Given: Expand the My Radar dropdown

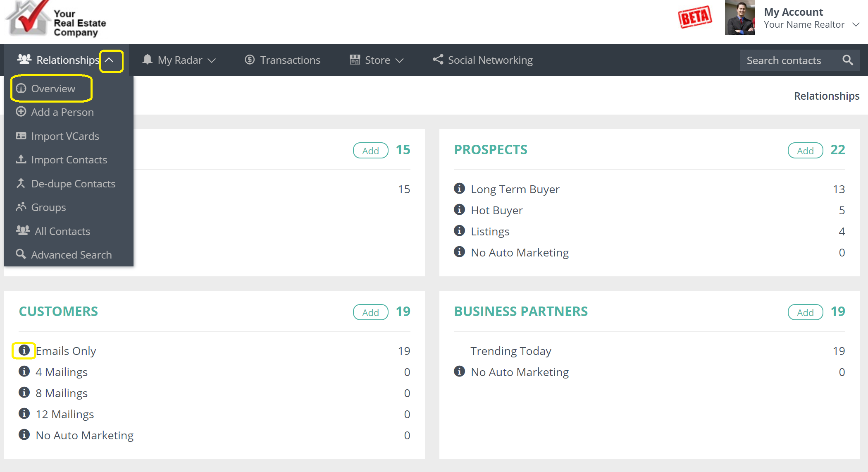Looking at the screenshot, I should tap(180, 60).
